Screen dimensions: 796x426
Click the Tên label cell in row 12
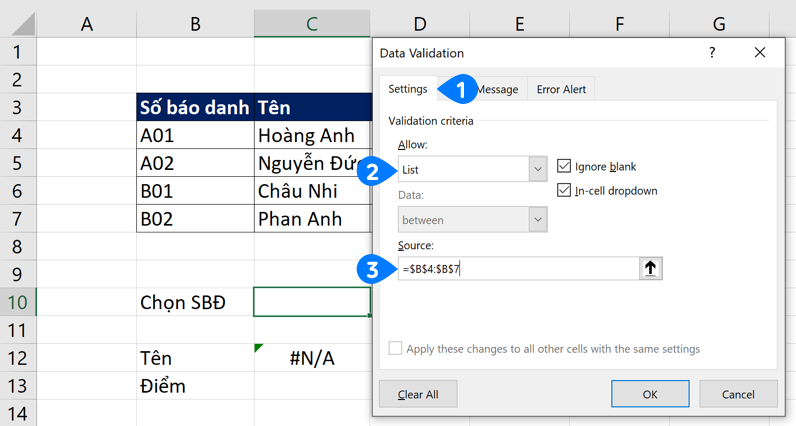(x=195, y=358)
